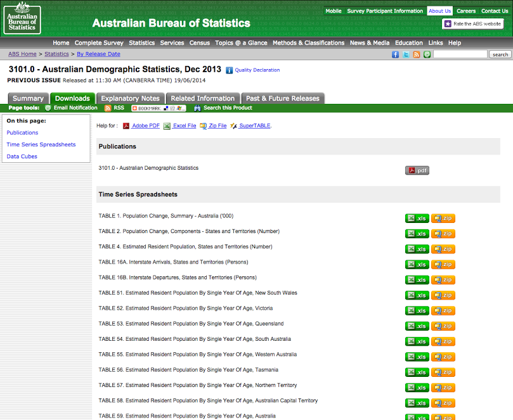
Task: Open the About Us top link
Action: click(439, 11)
